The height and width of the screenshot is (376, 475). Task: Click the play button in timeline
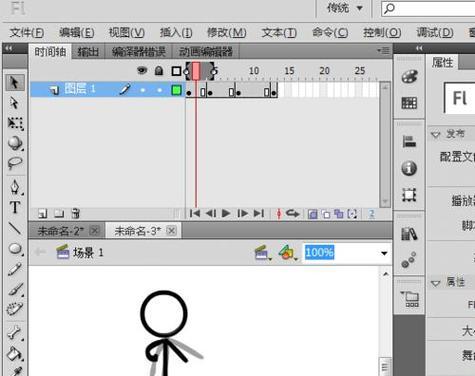click(x=226, y=213)
